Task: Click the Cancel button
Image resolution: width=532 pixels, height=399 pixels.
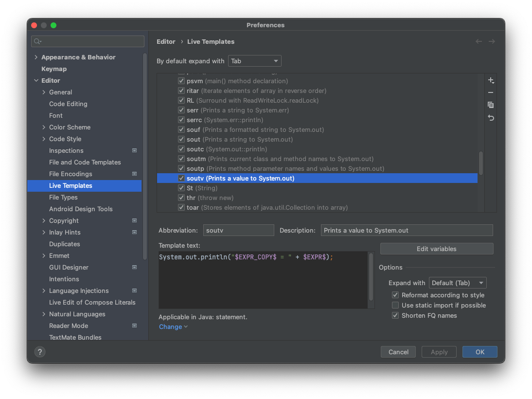Action: [398, 352]
